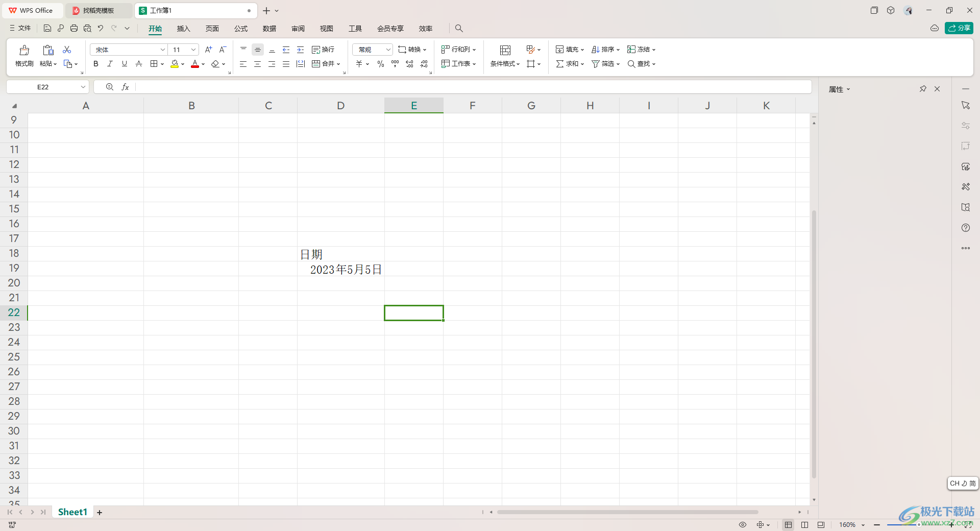Open number format 常规 dropdown
This screenshot has width=980, height=531.
pos(388,50)
